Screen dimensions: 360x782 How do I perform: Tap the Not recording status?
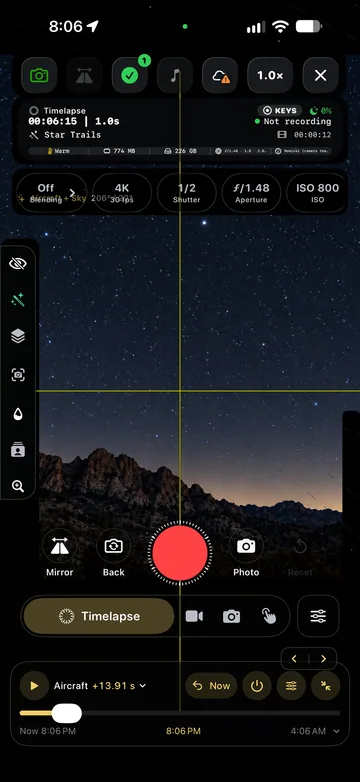293,121
